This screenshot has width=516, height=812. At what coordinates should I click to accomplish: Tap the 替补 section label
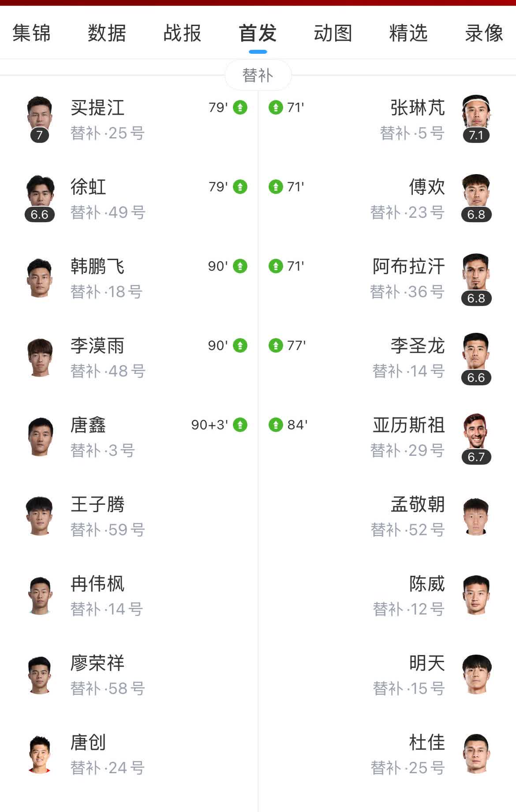pos(258,75)
